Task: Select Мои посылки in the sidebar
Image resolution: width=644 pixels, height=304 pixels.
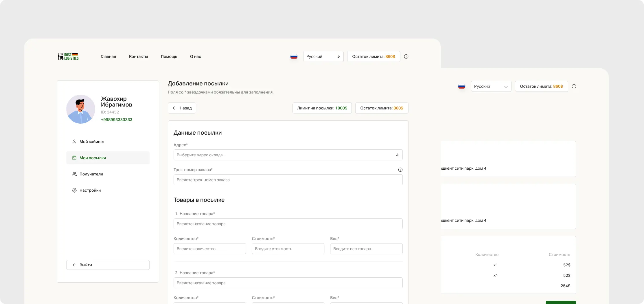Action: pos(108,158)
